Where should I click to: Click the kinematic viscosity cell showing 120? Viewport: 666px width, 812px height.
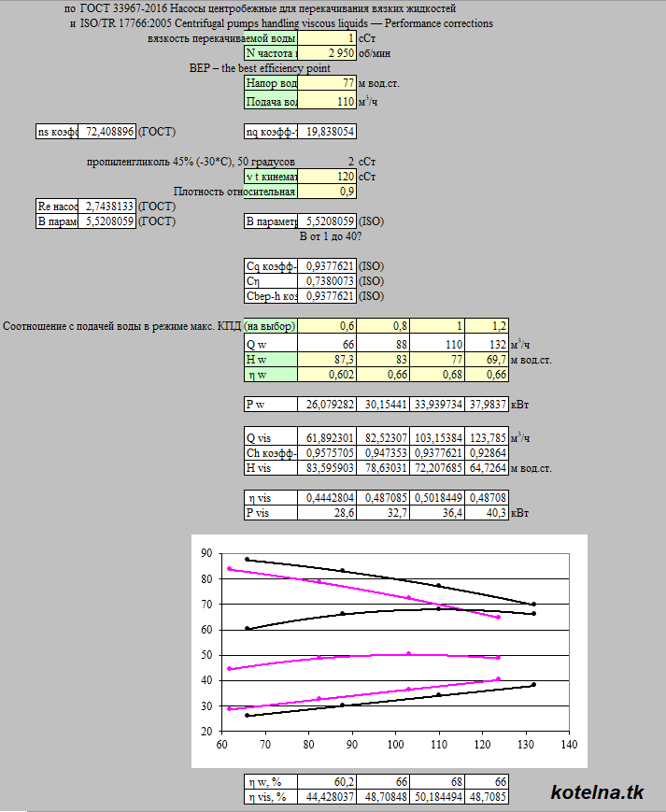coord(327,176)
